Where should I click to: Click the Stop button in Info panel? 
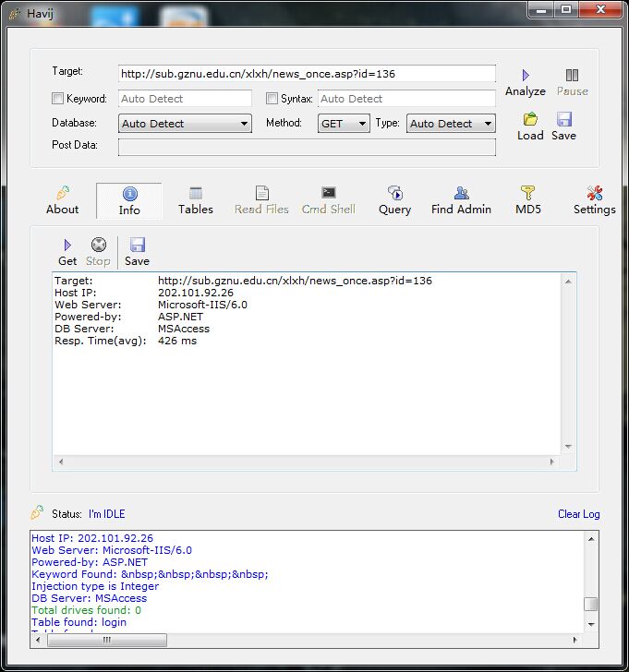click(x=98, y=252)
